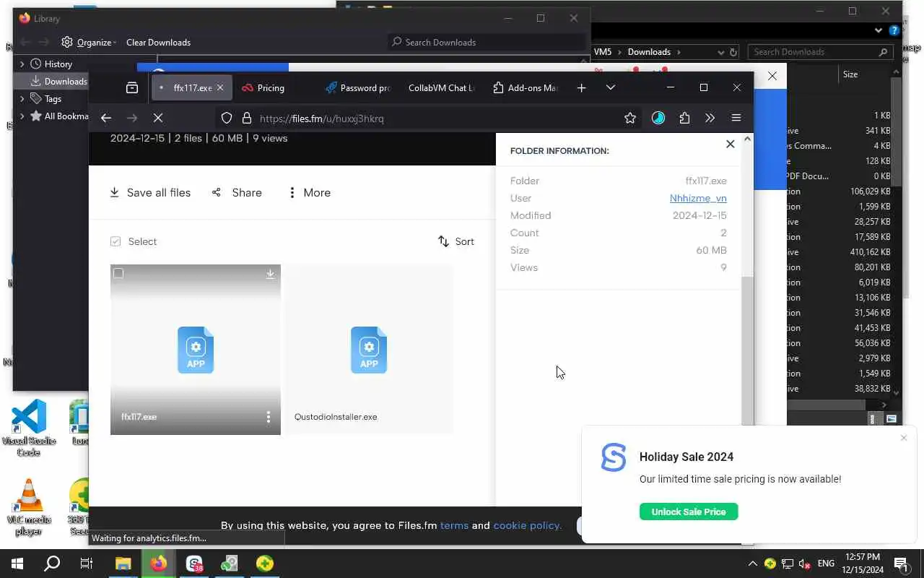Open the QustodioInstaller.exe file thumbnail
The width and height of the screenshot is (924, 578).
[x=369, y=350]
